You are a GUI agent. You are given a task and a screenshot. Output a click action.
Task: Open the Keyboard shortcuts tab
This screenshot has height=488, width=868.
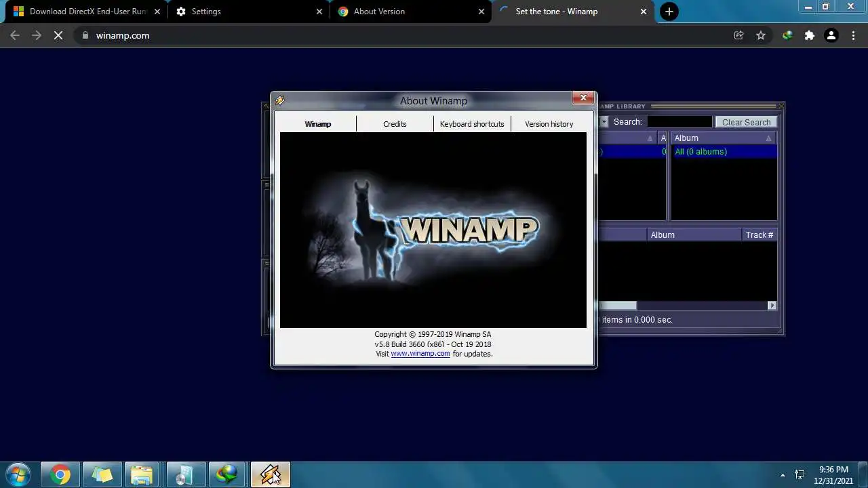pyautogui.click(x=472, y=124)
